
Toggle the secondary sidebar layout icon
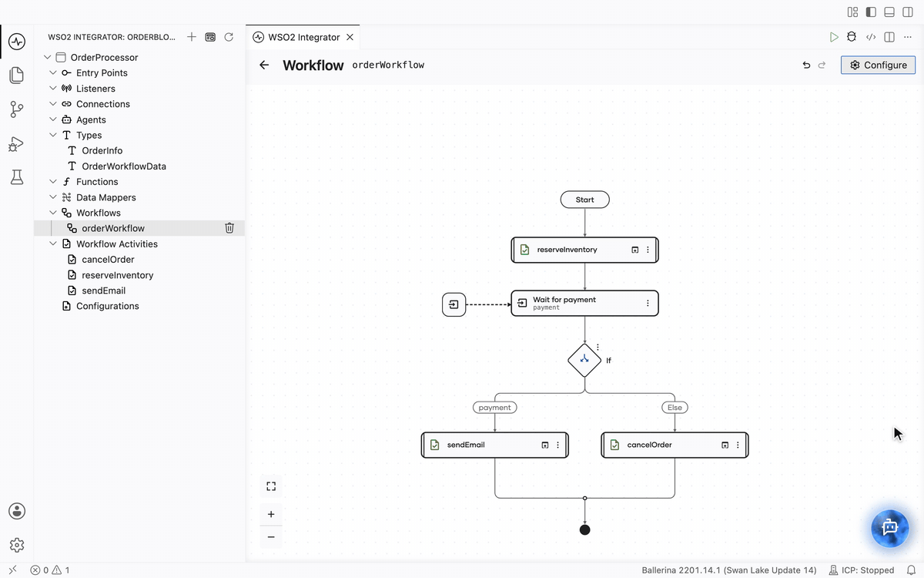coord(908,12)
